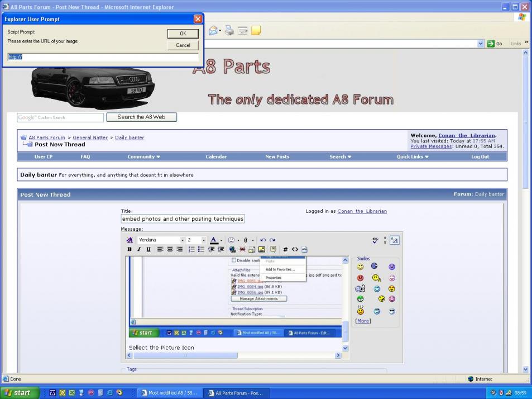Click the Insert Email Link icon
Image resolution: width=532 pixels, height=399 pixels.
(252, 249)
